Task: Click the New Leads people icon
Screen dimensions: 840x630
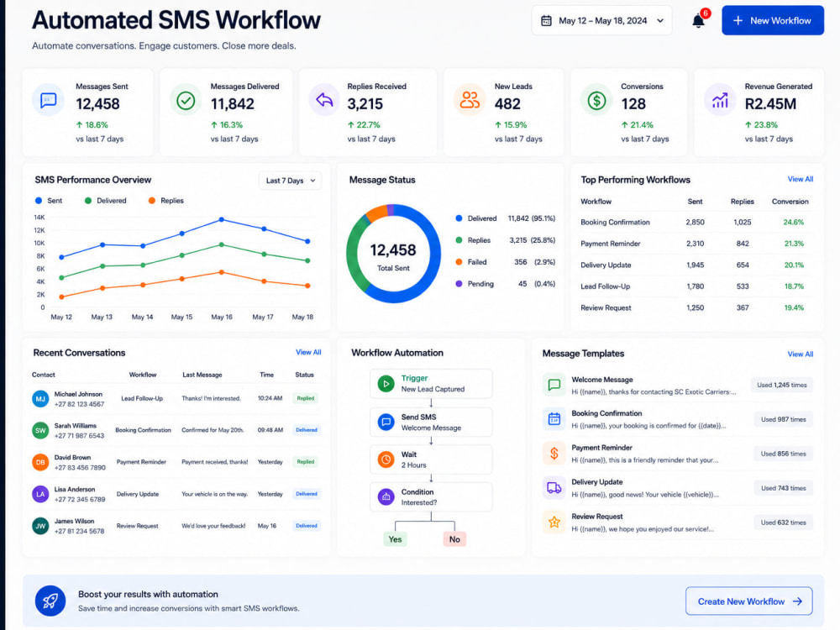Action: click(470, 100)
